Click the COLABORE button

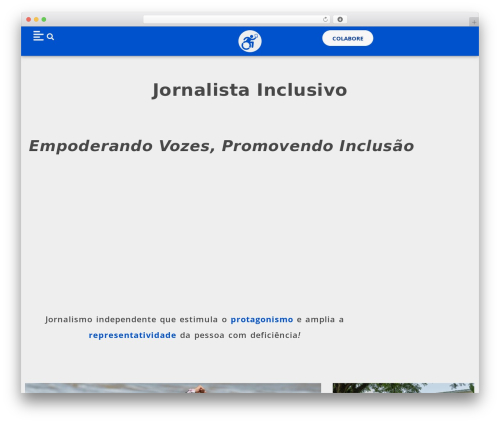click(347, 38)
